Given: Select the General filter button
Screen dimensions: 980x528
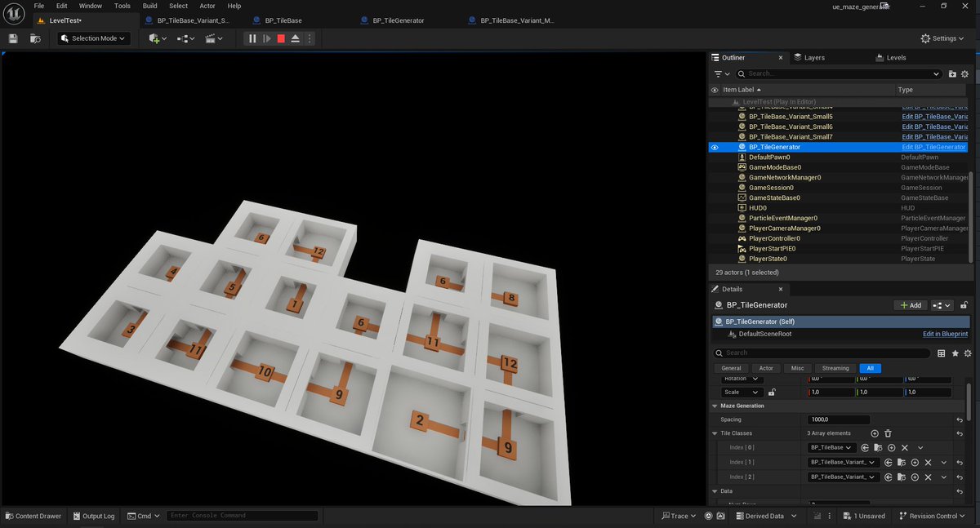Looking at the screenshot, I should [x=731, y=368].
